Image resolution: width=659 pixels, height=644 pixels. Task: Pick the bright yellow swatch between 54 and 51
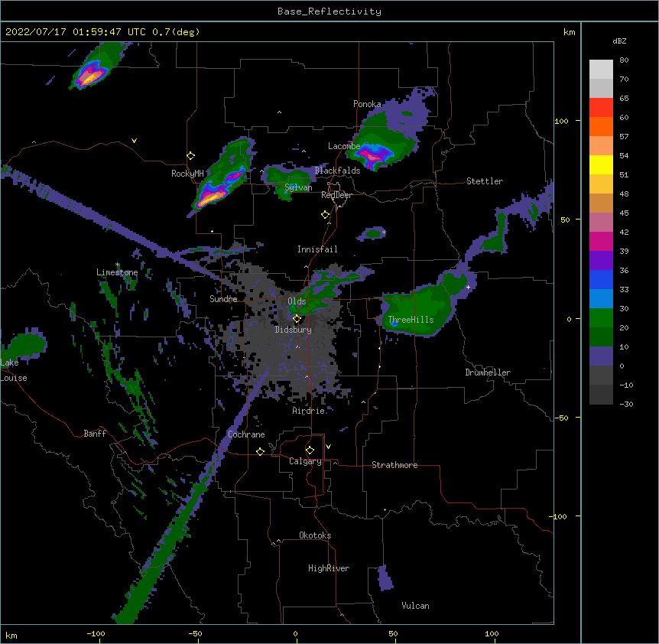point(601,164)
